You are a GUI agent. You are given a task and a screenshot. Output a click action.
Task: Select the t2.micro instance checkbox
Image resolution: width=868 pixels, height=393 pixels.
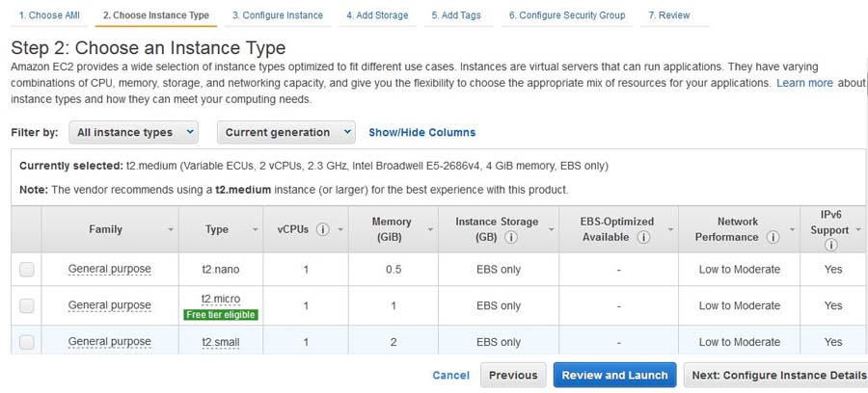point(27,306)
